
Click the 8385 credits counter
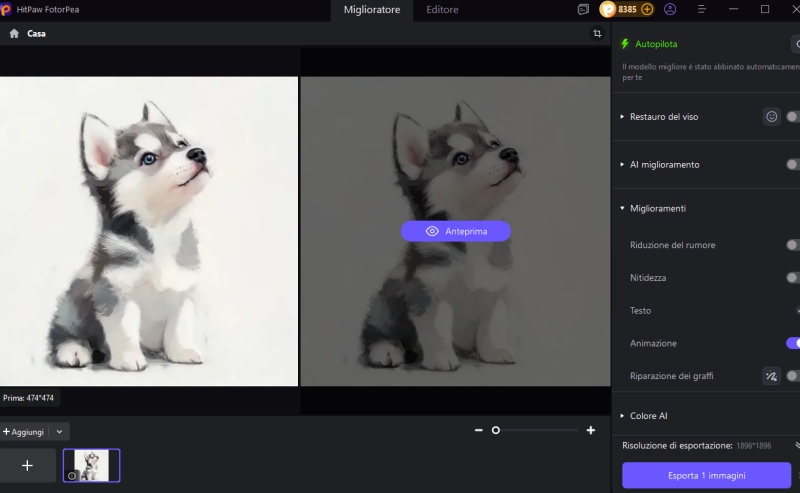click(x=627, y=9)
